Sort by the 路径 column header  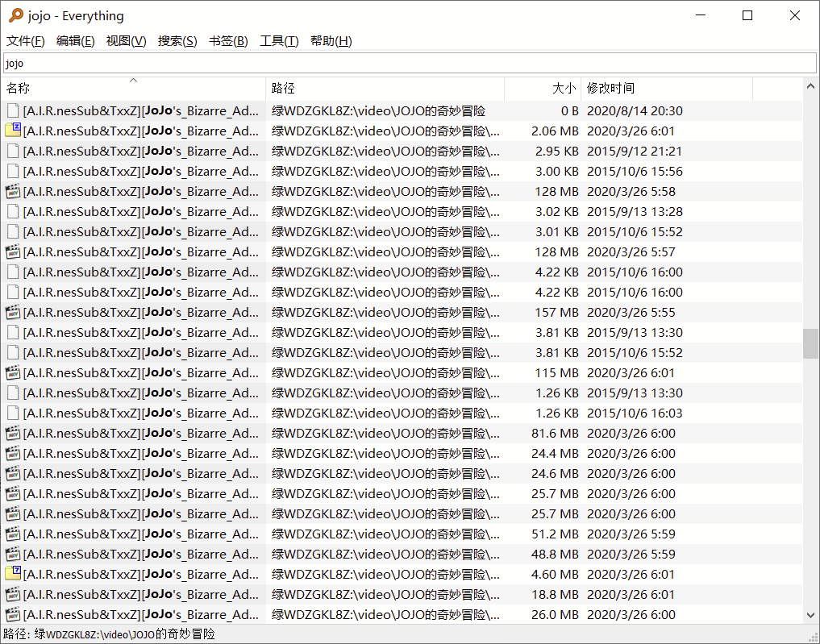coord(385,89)
